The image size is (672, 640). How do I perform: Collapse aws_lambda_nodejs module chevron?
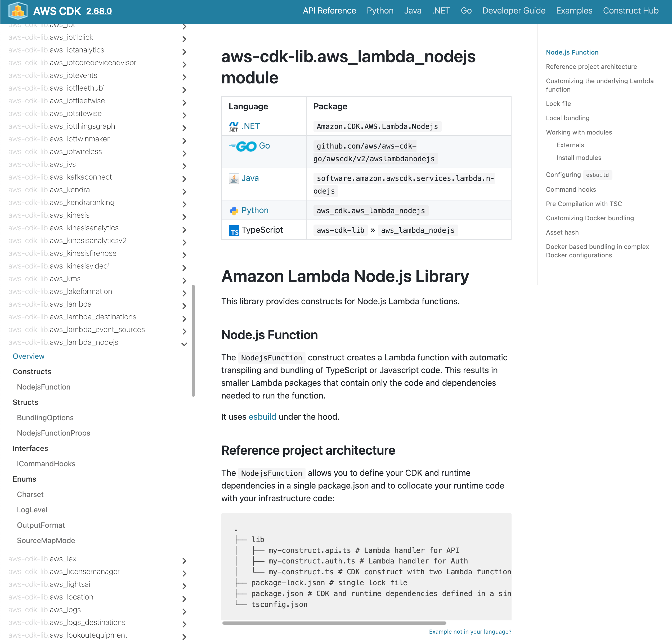point(184,344)
